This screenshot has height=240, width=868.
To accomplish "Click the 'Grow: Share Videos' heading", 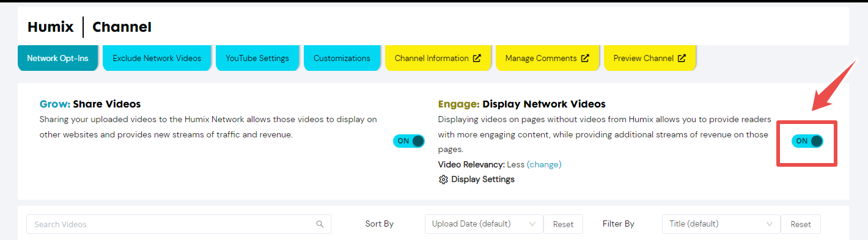I will coord(90,104).
